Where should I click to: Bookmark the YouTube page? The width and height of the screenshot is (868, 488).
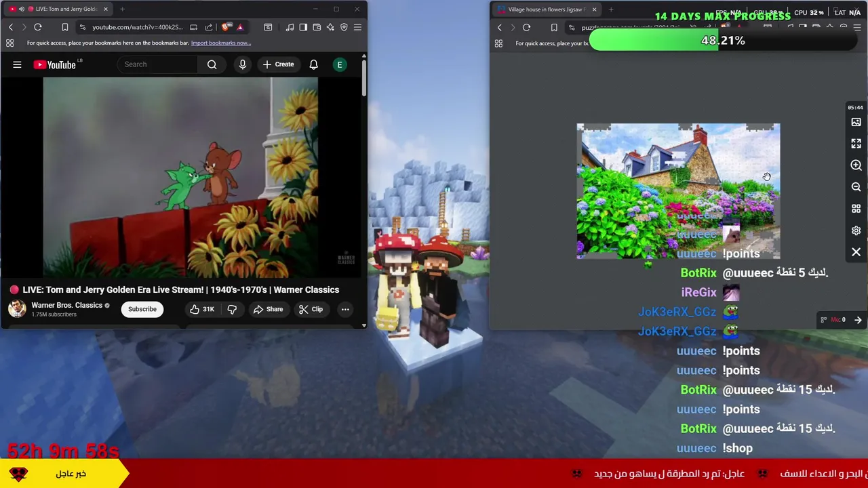click(65, 27)
